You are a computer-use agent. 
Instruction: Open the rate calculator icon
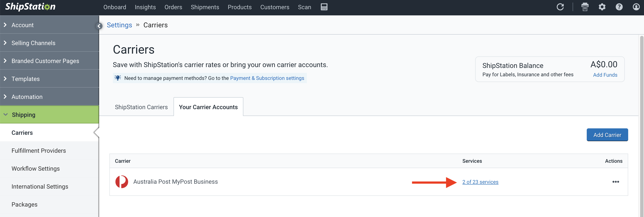point(324,7)
